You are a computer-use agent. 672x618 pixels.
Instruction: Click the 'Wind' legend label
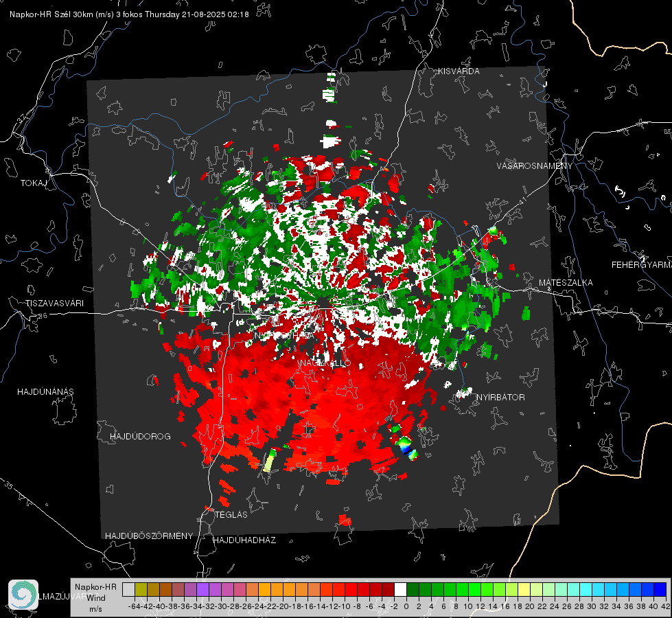click(x=96, y=598)
